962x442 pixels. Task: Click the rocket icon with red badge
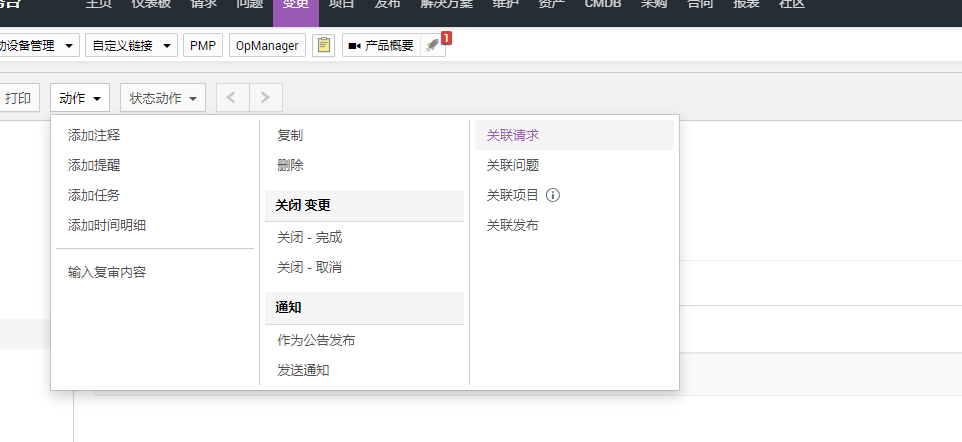click(432, 46)
